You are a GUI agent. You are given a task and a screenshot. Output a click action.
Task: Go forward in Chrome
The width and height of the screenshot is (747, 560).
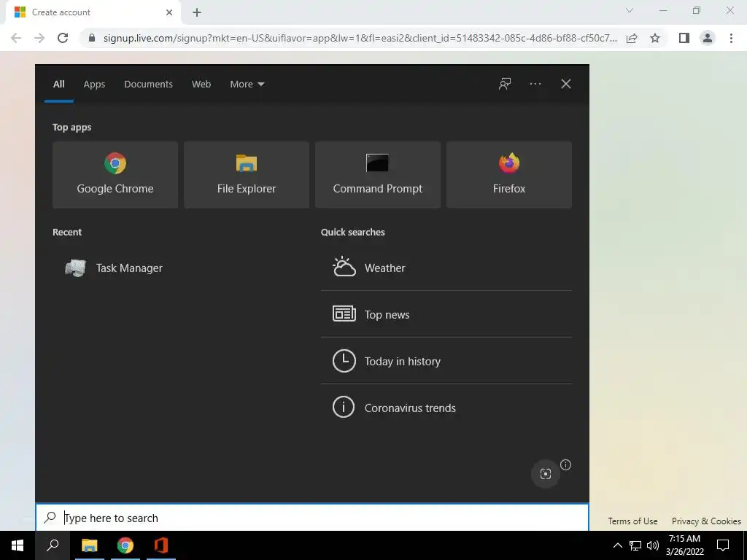[x=39, y=38]
